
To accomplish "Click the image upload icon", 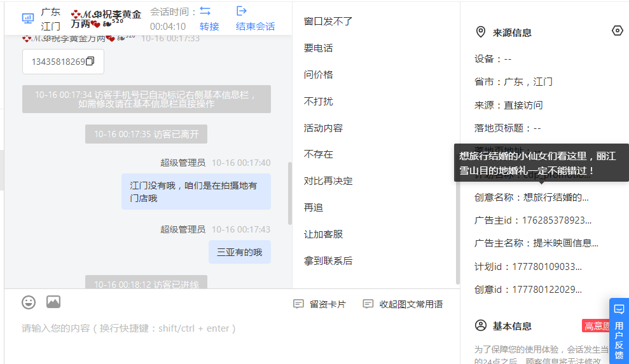I will pos(53,302).
